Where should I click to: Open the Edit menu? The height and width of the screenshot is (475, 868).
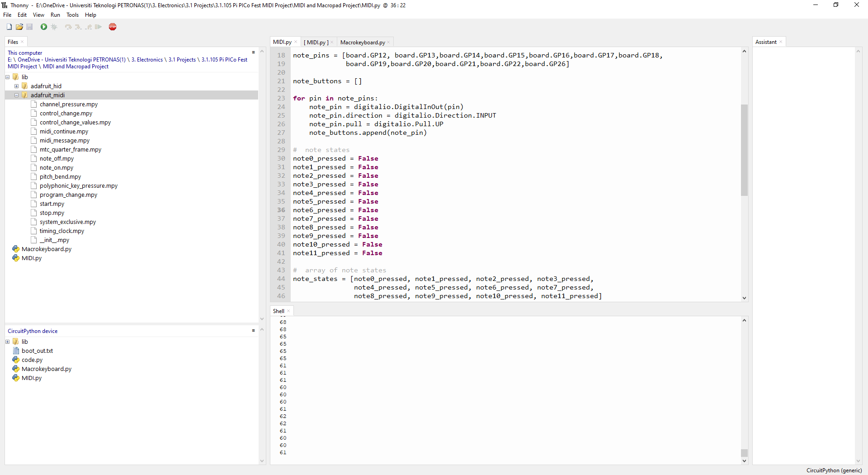click(22, 15)
